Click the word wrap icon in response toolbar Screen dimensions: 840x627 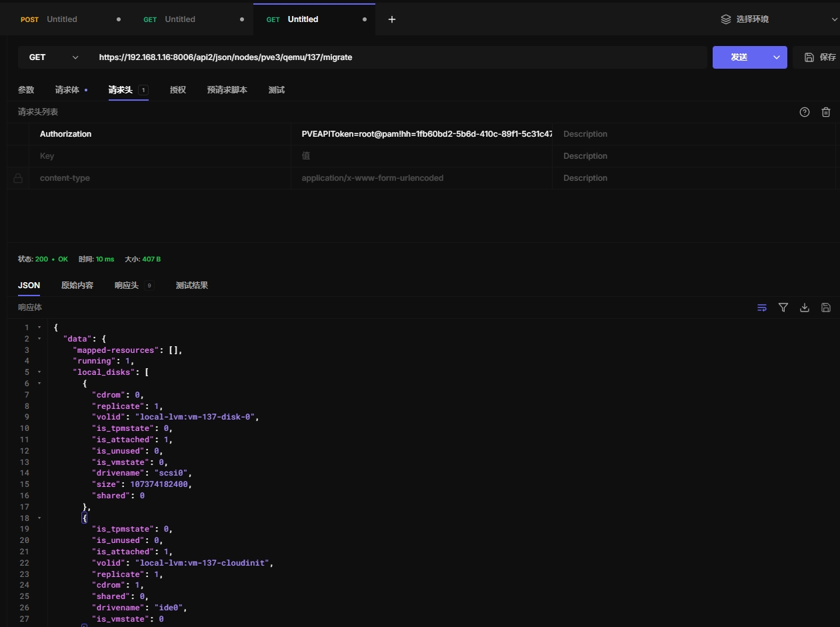point(762,307)
